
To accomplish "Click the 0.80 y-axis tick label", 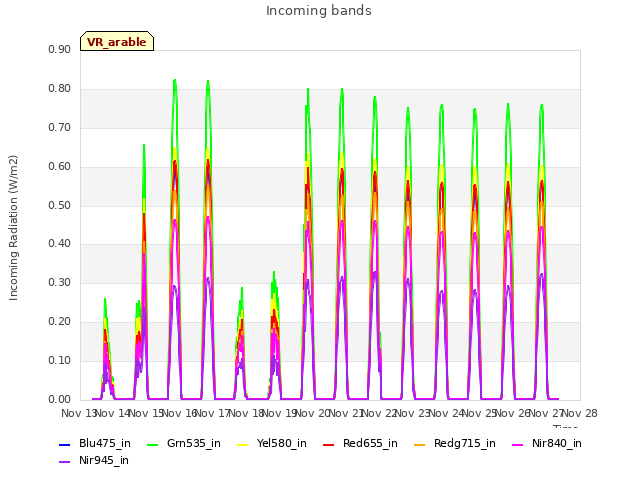I will pyautogui.click(x=59, y=89).
